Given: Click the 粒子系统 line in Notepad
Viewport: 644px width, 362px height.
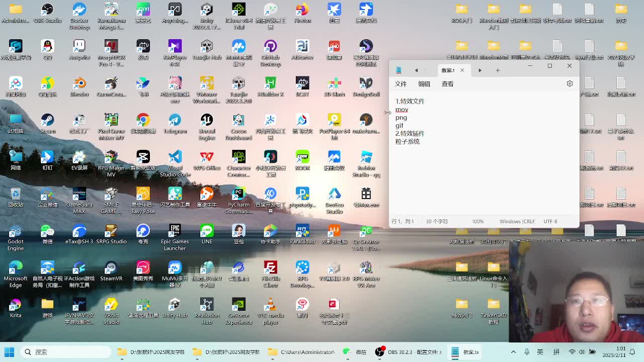Looking at the screenshot, I should coord(408,142).
